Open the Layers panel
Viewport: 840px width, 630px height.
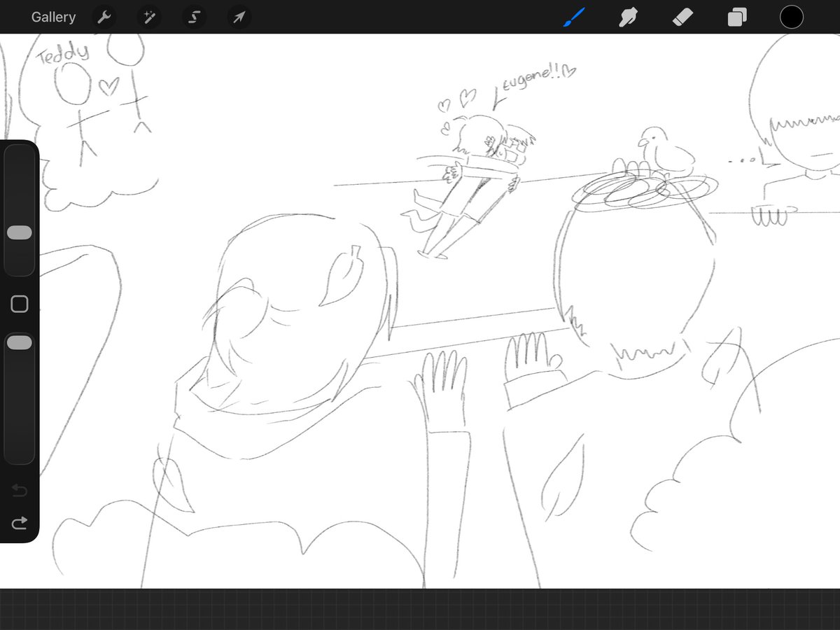click(x=737, y=17)
